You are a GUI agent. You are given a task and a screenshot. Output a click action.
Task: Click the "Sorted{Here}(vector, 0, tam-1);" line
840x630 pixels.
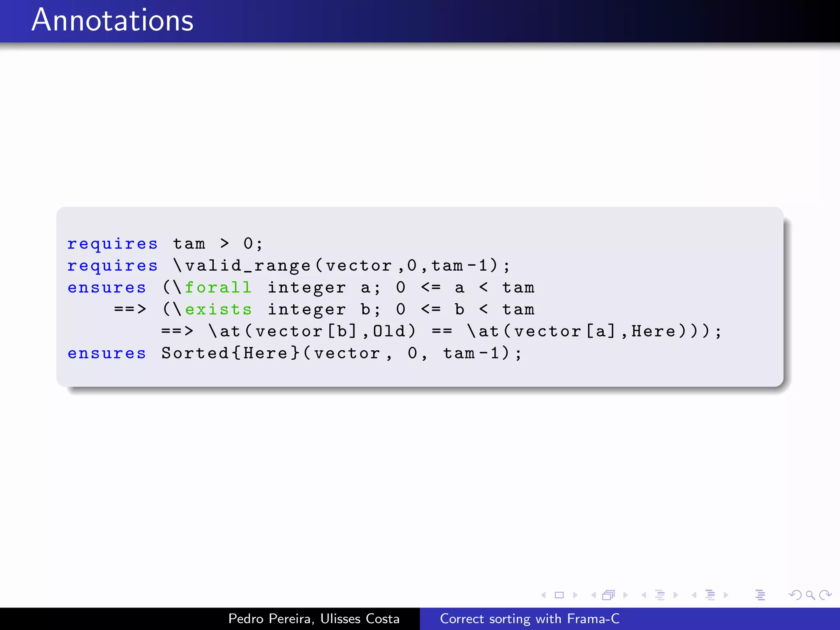point(342,353)
